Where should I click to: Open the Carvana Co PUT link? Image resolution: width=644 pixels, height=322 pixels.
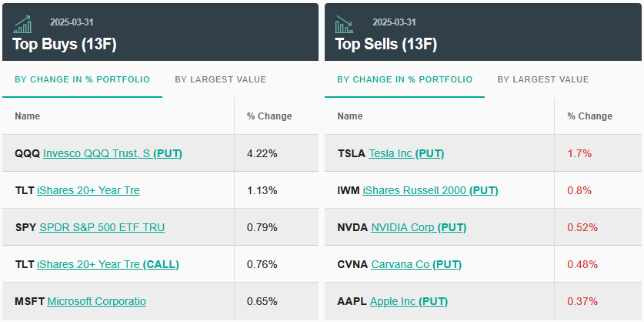[x=415, y=264]
